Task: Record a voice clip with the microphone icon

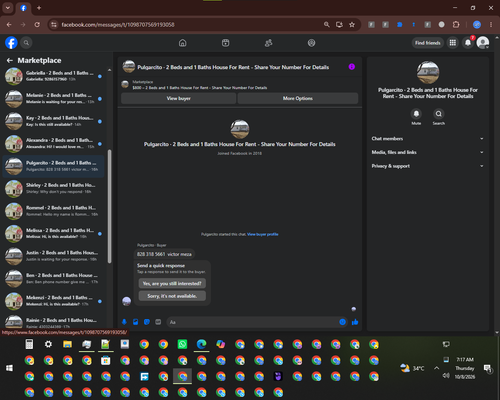Action: tap(124, 322)
